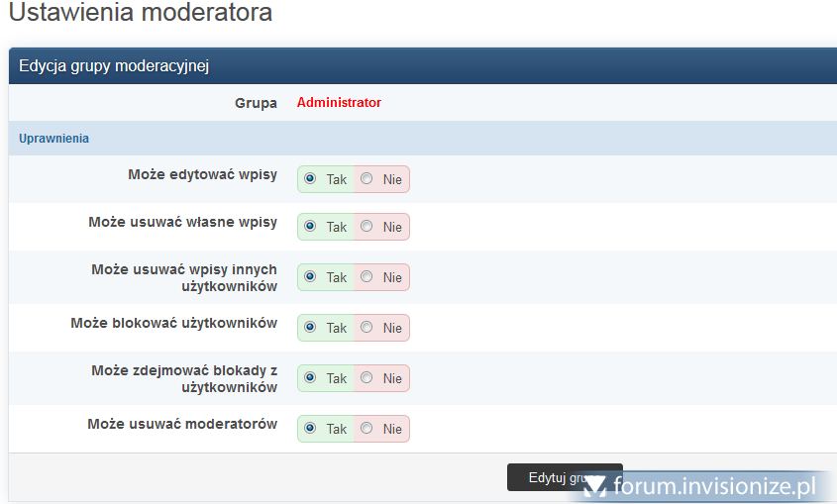Click the red Administrator group name

click(339, 103)
